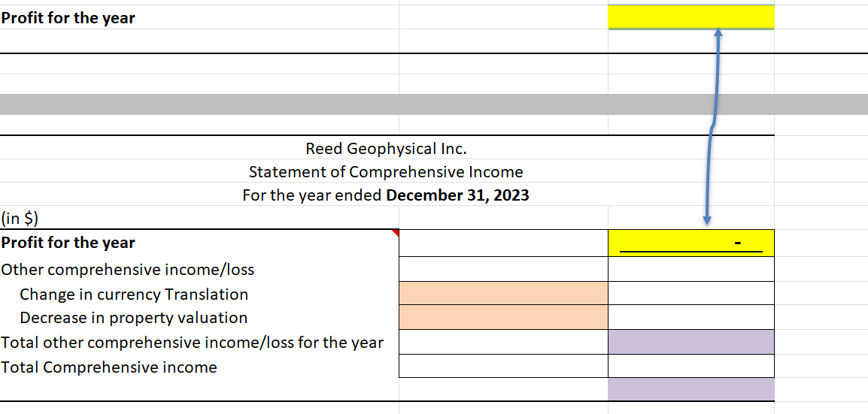The image size is (868, 414).
Task: Click white middle cell in bordered Profit row
Action: (503, 243)
